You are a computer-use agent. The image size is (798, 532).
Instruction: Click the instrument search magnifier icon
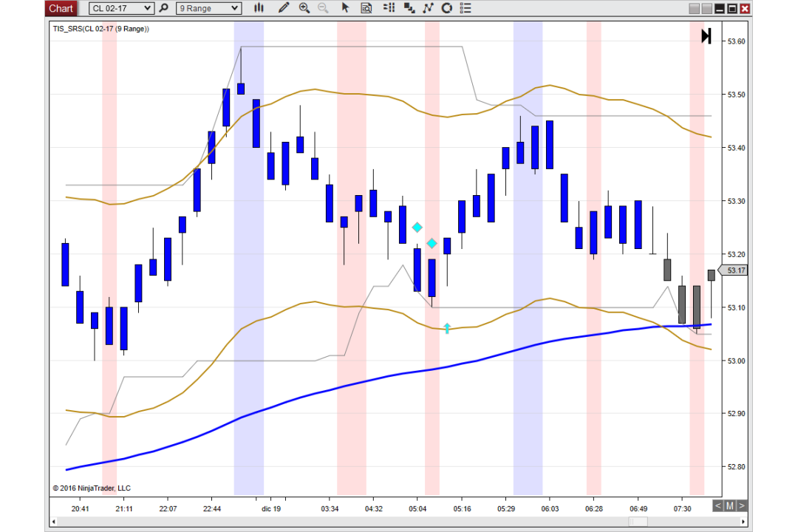[164, 8]
